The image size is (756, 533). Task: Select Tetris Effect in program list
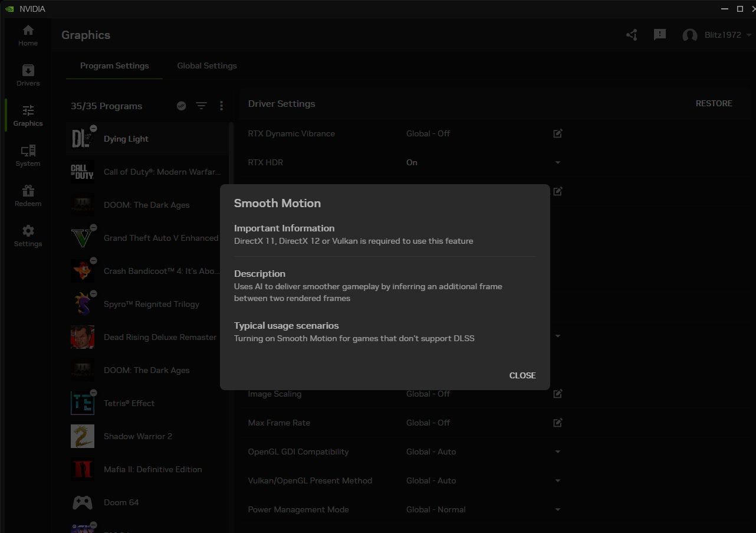[x=147, y=403]
